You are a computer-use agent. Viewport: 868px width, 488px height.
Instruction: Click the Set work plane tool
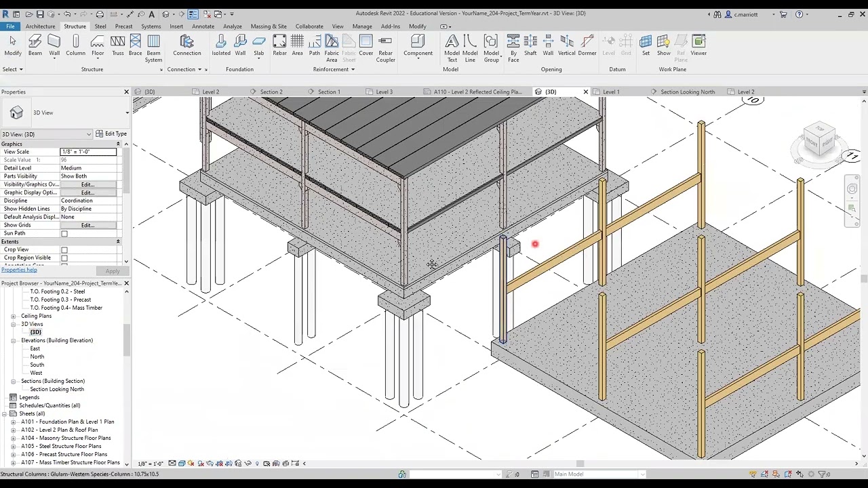click(x=646, y=45)
